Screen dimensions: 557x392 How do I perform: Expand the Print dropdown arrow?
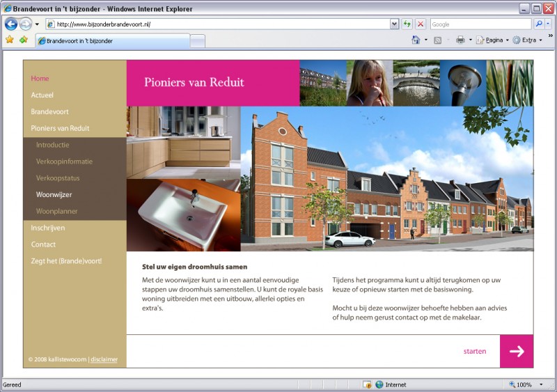(471, 40)
